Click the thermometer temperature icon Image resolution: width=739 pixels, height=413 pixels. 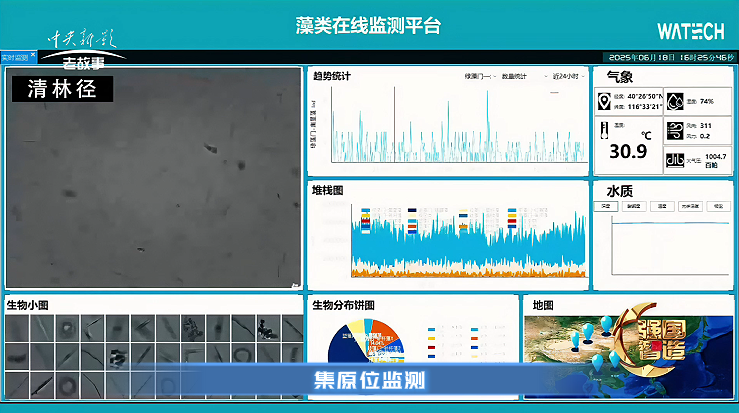[604, 130]
